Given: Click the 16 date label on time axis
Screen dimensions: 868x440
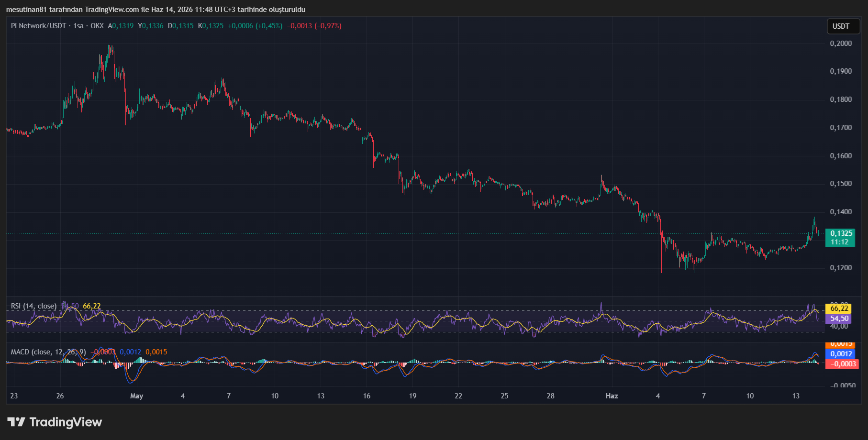Looking at the screenshot, I should pyautogui.click(x=367, y=396).
